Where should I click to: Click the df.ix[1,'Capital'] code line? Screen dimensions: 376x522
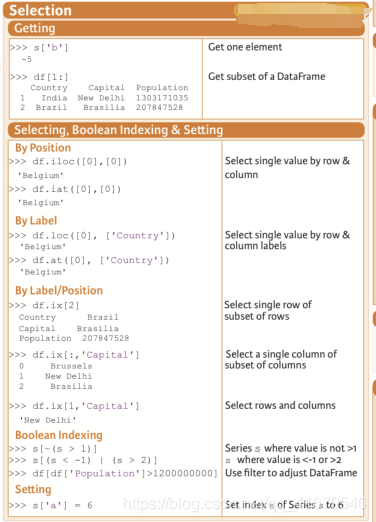(x=74, y=406)
